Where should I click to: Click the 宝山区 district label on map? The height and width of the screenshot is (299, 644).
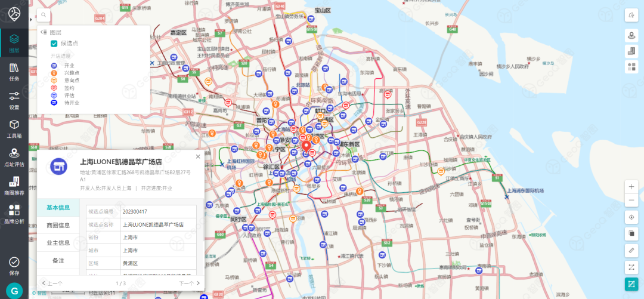tap(323, 10)
